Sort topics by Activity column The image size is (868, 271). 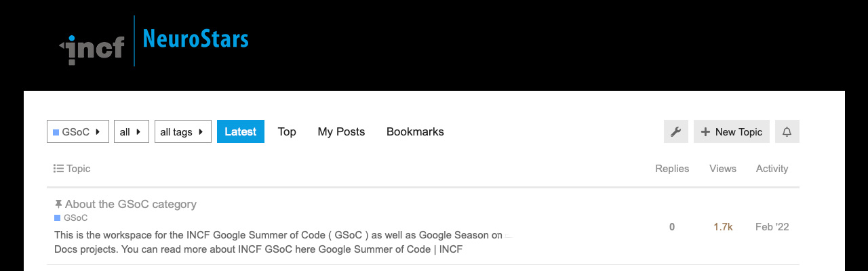pyautogui.click(x=772, y=169)
